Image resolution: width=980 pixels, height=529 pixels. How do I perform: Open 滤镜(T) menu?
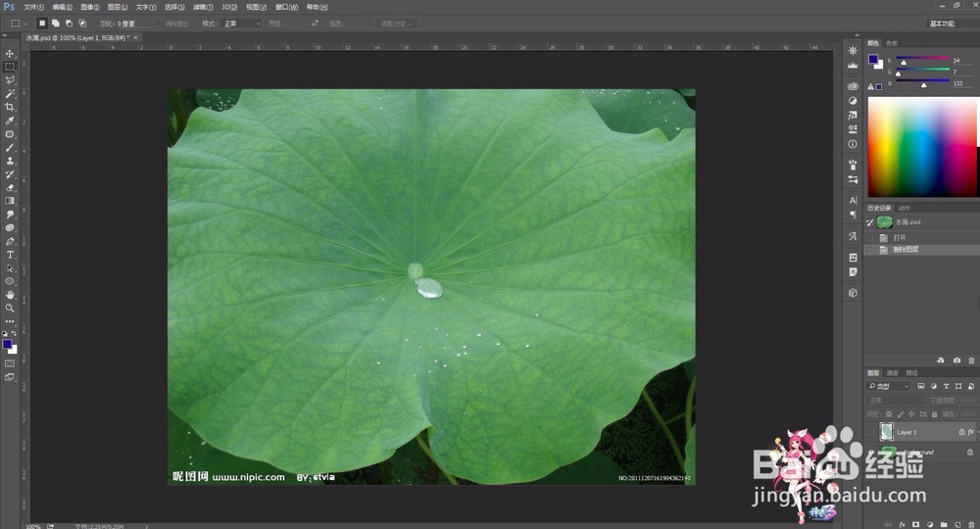coord(203,7)
